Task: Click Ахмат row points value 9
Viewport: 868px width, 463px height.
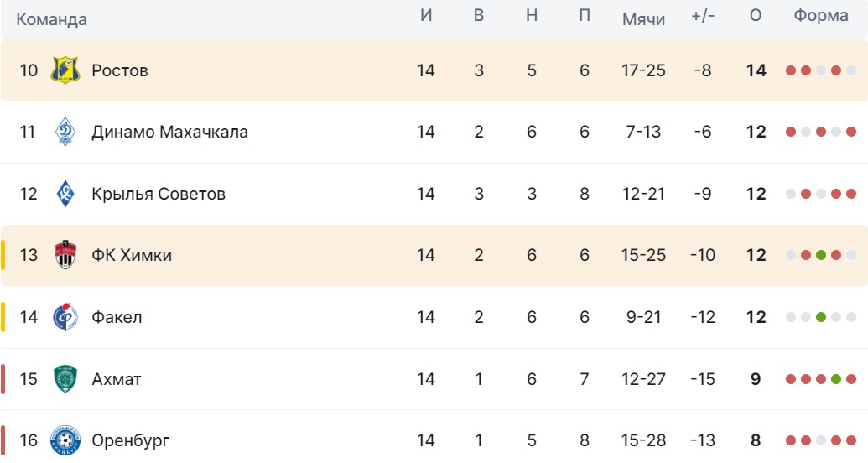Action: point(756,379)
